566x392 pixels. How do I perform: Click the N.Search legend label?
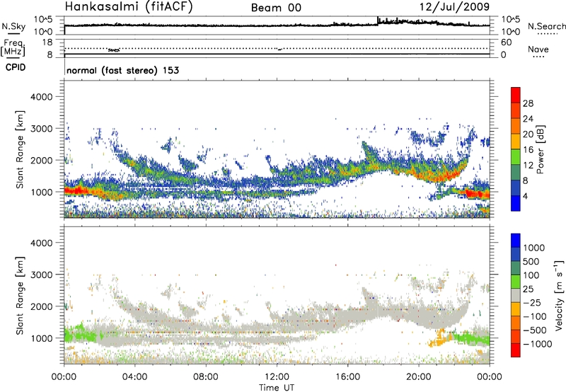click(x=546, y=26)
